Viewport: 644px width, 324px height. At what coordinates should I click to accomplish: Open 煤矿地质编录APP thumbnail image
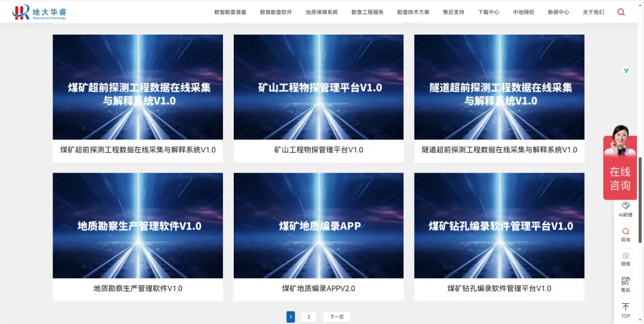318,226
